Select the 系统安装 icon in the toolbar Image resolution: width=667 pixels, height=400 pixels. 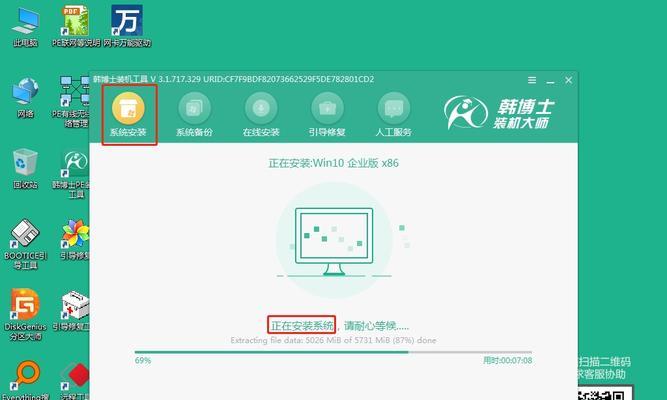128,114
